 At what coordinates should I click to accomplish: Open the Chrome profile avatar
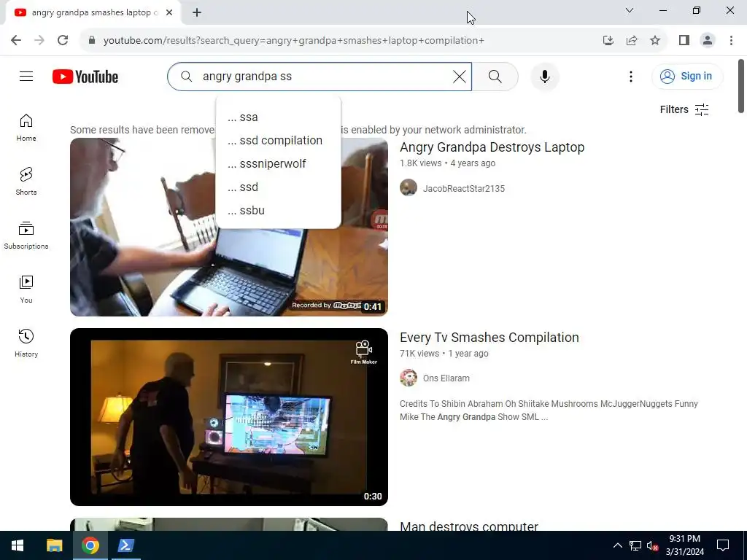(x=708, y=41)
